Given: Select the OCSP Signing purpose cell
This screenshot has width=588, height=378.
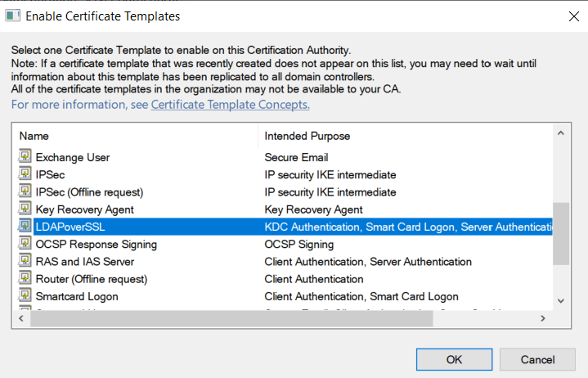Looking at the screenshot, I should click(299, 244).
